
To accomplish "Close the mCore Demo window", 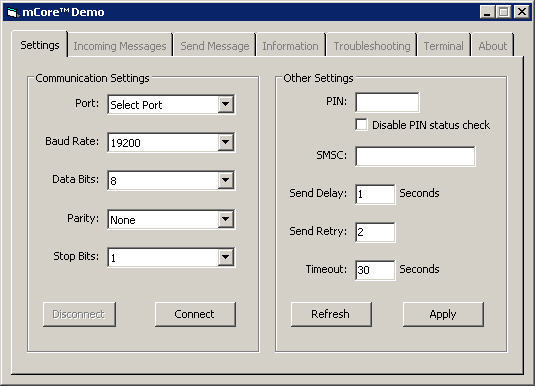I will tap(522, 12).
